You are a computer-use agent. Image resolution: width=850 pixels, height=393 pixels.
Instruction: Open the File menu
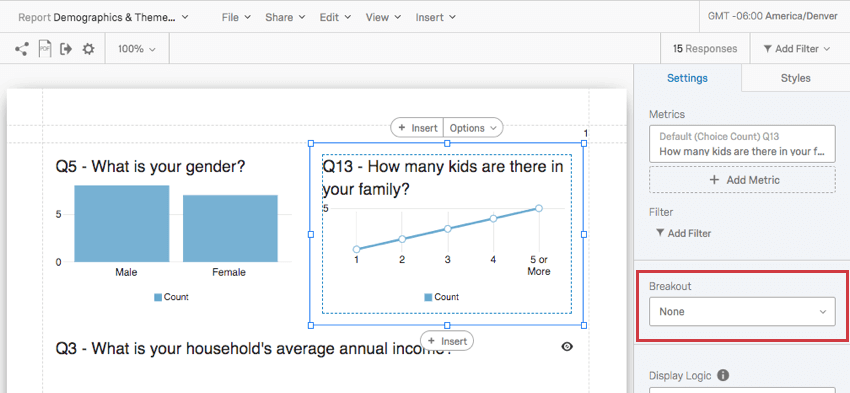click(236, 17)
